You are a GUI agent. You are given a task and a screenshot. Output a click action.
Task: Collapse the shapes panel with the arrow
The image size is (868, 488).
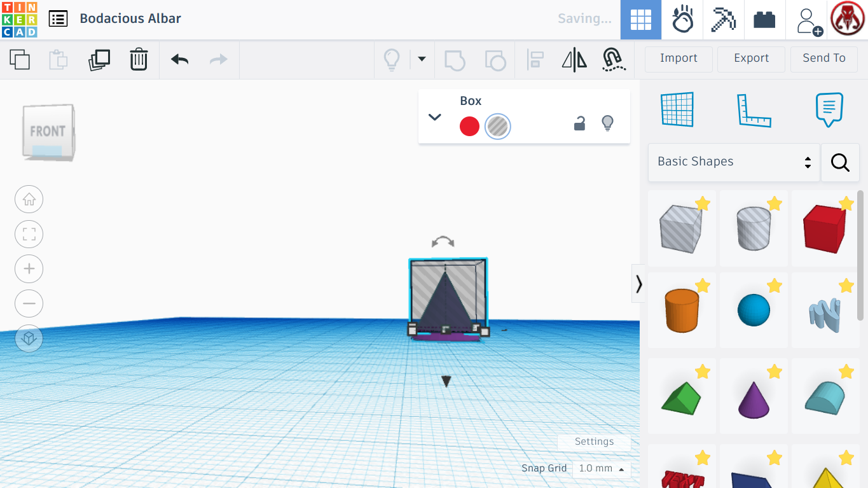(638, 284)
